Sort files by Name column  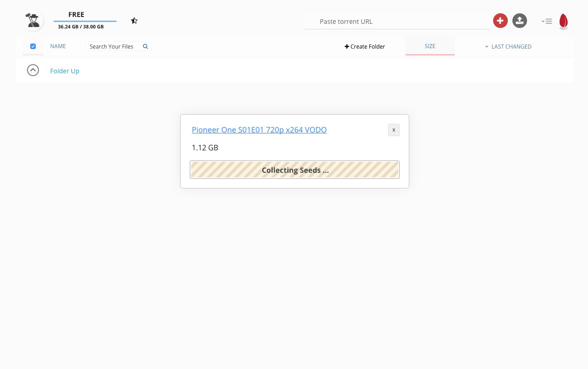click(58, 46)
